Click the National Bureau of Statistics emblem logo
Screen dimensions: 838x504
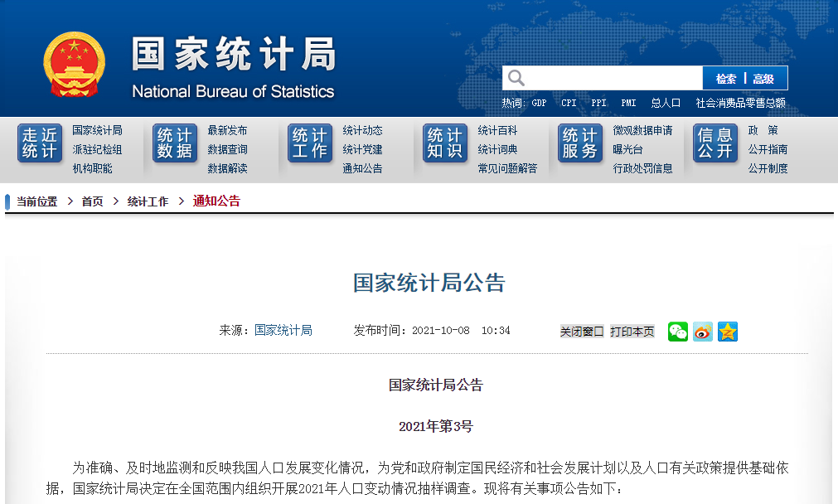coord(75,65)
